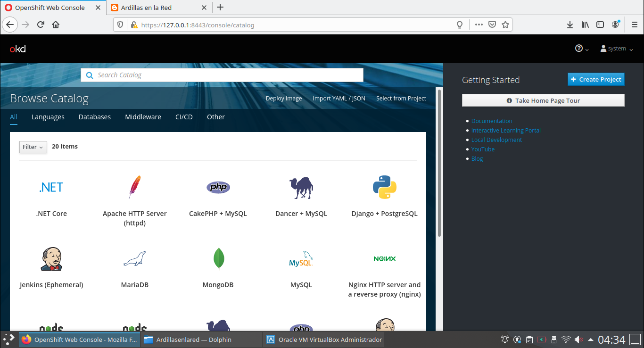644x348 pixels.
Task: Open Firefox hamburger menu
Action: coord(635,25)
